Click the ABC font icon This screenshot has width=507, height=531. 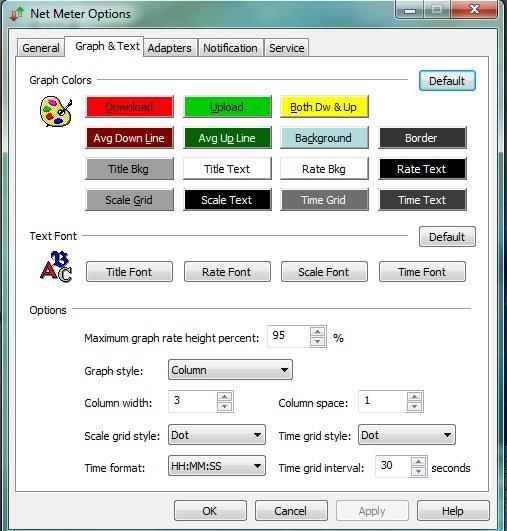pos(56,267)
